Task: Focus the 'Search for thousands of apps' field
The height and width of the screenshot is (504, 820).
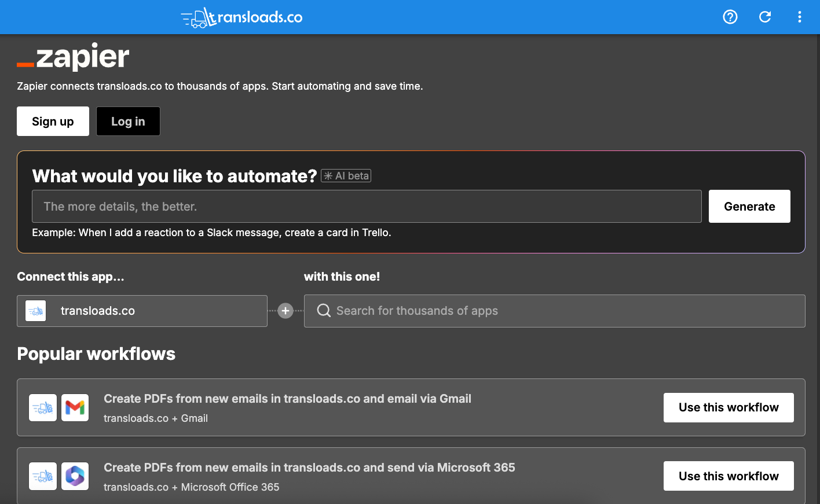Action: (554, 311)
